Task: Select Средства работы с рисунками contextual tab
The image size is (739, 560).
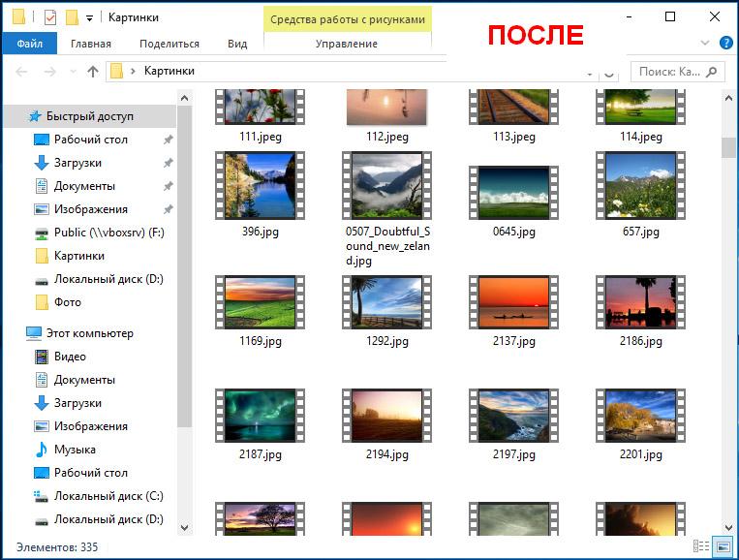Action: point(348,19)
